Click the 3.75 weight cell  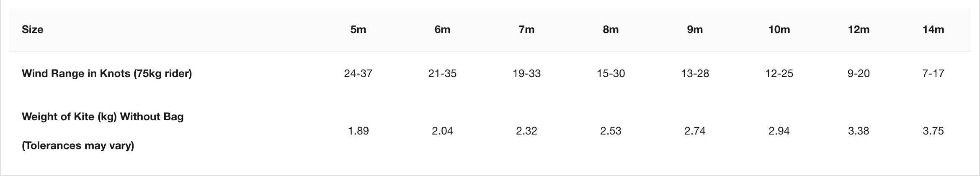pos(933,131)
